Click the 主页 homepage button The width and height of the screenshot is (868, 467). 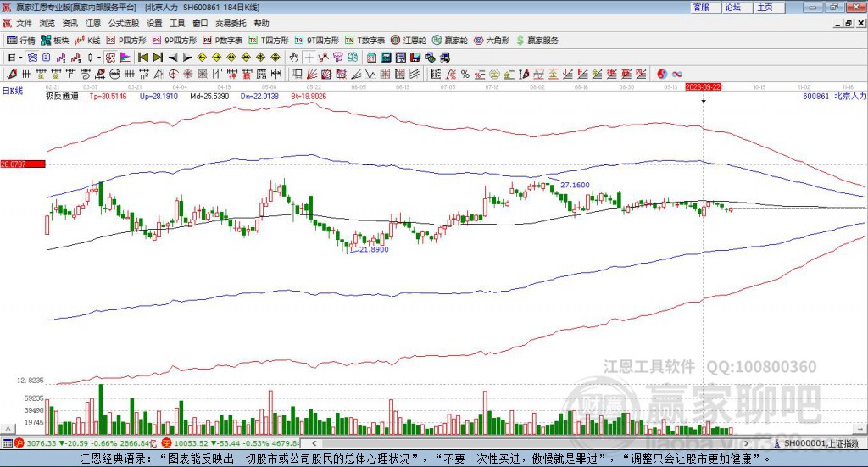pyautogui.click(x=765, y=7)
